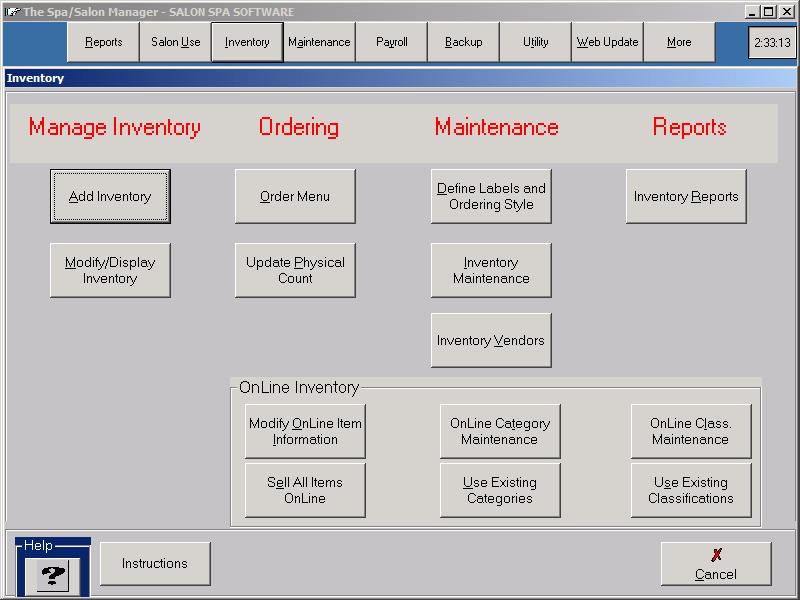Open Modify/Display Inventory

coord(110,270)
